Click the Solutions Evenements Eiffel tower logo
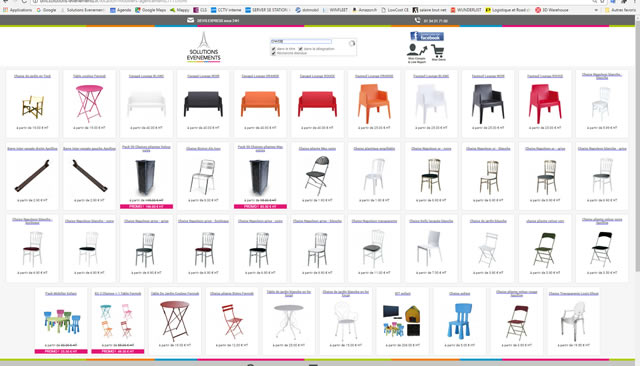 pos(204,47)
